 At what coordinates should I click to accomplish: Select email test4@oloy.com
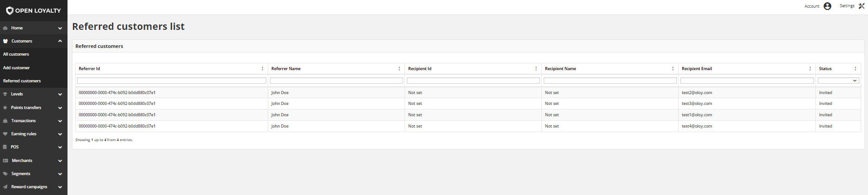coord(697,126)
